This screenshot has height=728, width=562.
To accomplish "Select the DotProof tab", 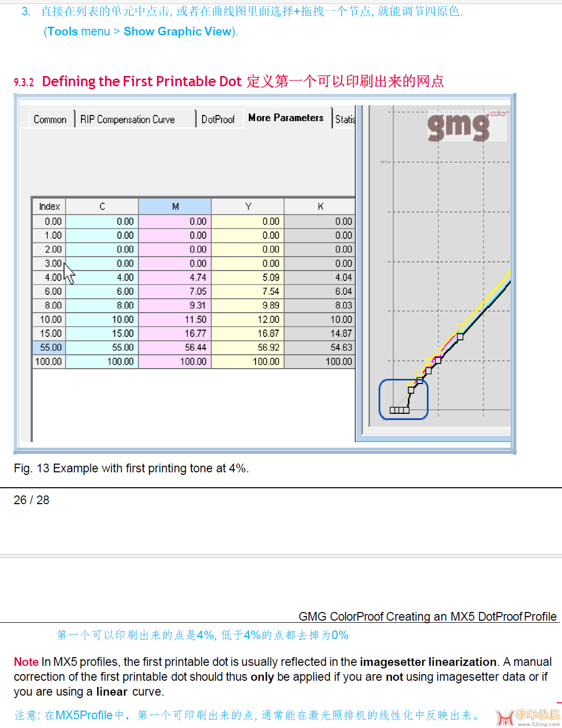I will (x=218, y=119).
